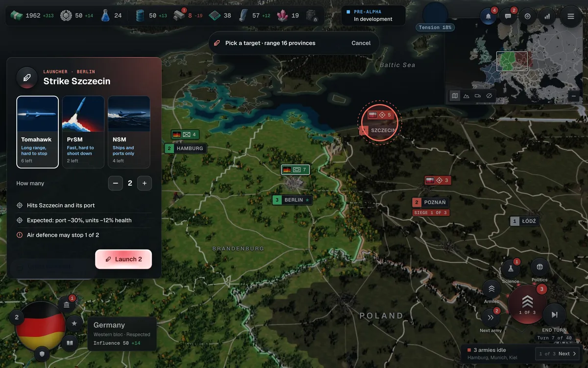Increase missile count with the plus button
The height and width of the screenshot is (368, 588).
pos(145,184)
